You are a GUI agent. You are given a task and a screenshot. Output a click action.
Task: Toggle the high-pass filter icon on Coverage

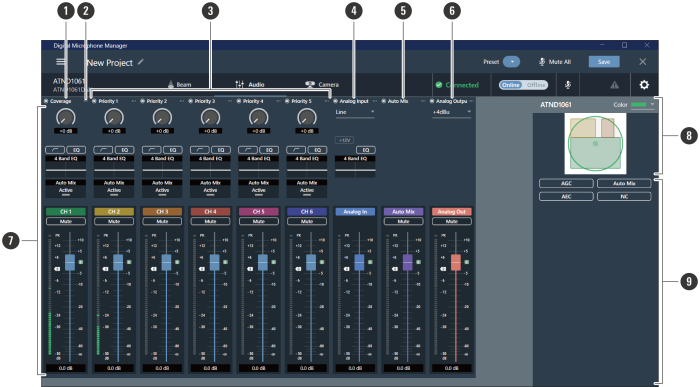[55, 150]
